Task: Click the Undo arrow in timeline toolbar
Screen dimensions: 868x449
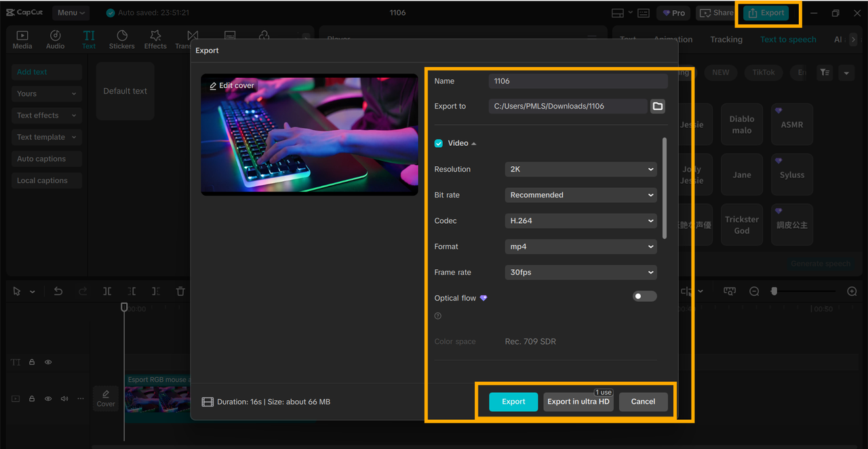Action: [x=58, y=291]
